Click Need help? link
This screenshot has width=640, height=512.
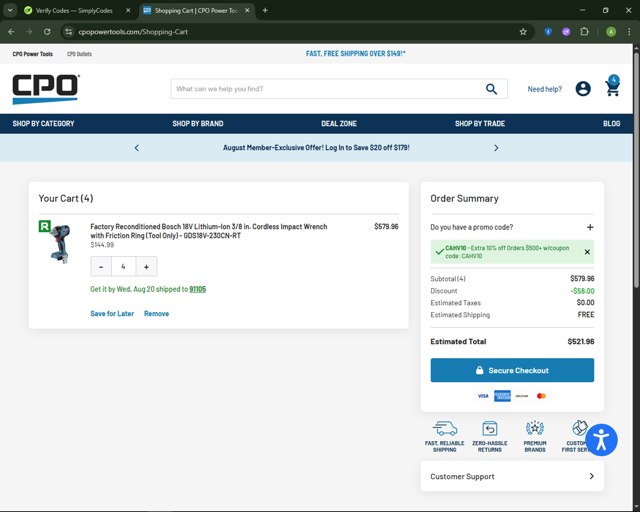pyautogui.click(x=544, y=89)
